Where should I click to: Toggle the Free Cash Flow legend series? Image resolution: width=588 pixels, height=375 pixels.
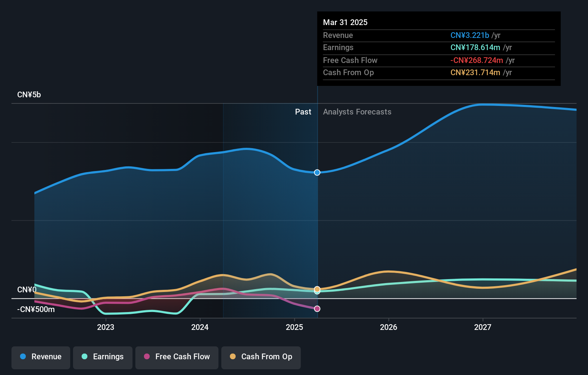click(x=177, y=357)
